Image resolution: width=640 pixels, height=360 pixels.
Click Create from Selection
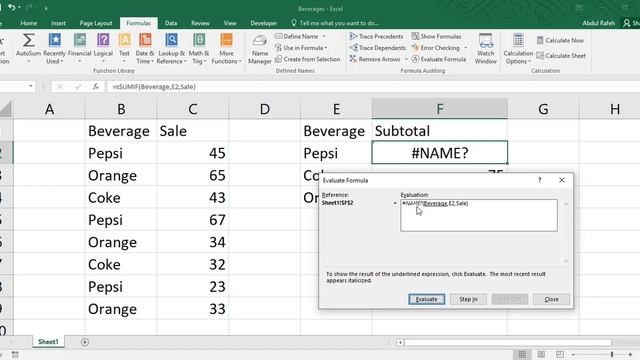click(307, 59)
